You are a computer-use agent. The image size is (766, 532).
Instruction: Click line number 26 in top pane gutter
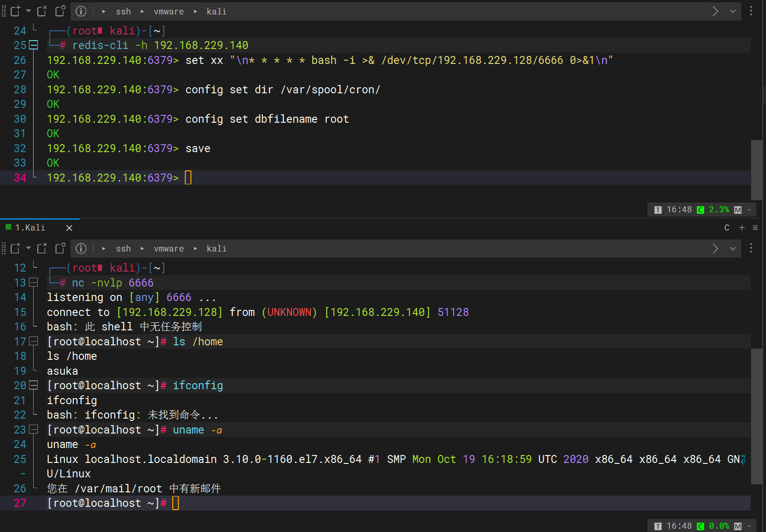pyautogui.click(x=20, y=60)
